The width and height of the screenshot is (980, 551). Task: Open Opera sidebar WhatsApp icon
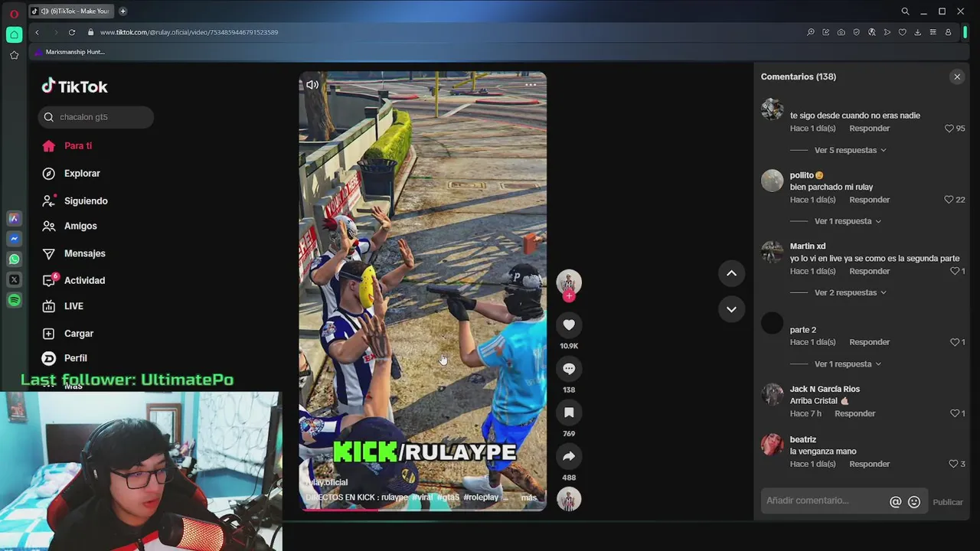click(14, 259)
